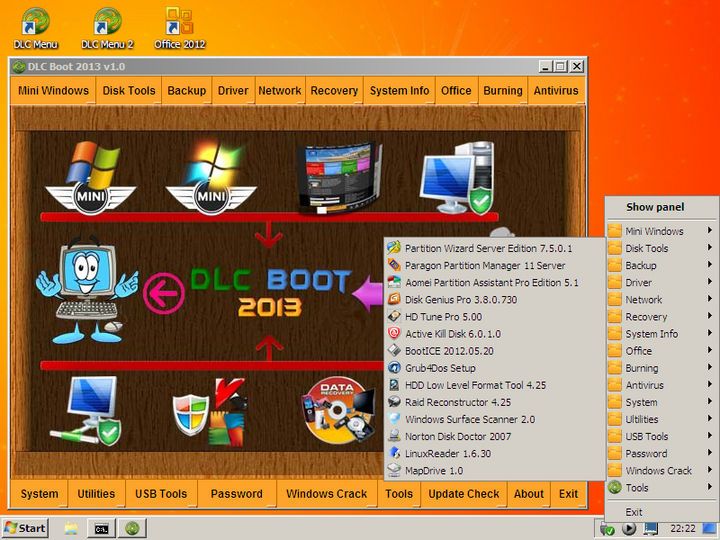Click the About button

529,494
